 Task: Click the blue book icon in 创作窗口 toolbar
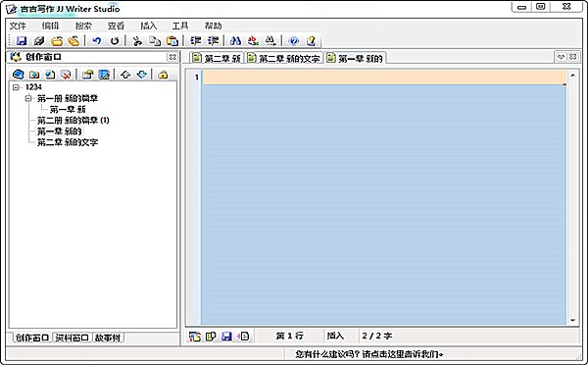[18, 75]
